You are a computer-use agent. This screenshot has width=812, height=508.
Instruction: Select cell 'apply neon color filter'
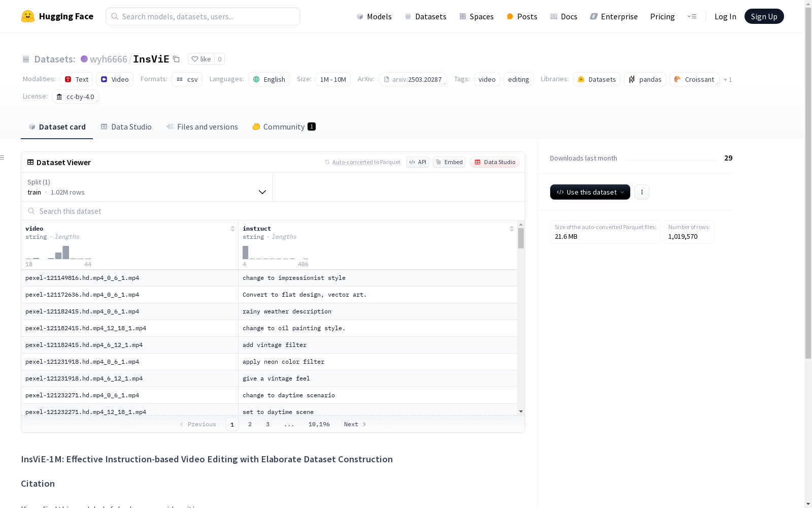pyautogui.click(x=378, y=362)
